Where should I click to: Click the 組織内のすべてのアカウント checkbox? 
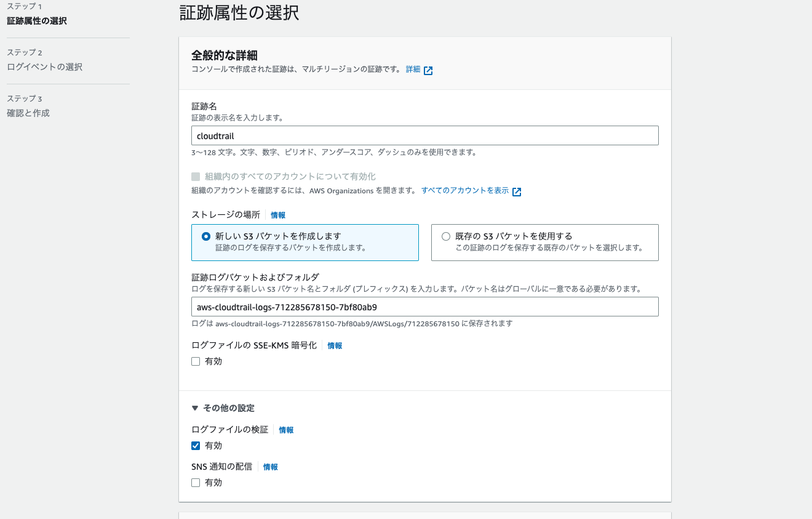click(195, 177)
